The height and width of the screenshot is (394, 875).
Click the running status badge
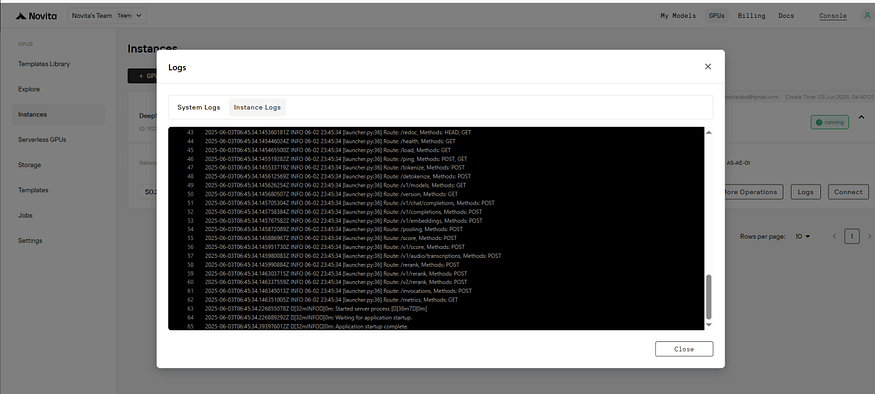[x=829, y=122]
